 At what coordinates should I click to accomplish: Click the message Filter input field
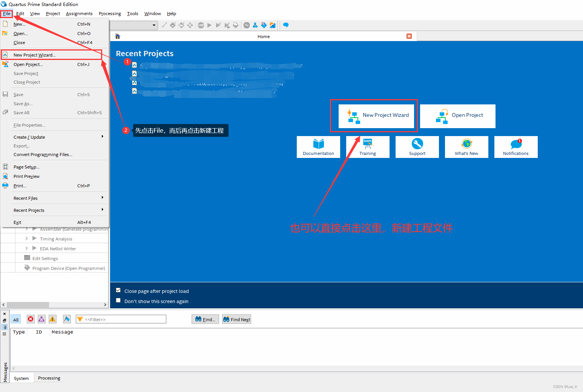coord(121,319)
